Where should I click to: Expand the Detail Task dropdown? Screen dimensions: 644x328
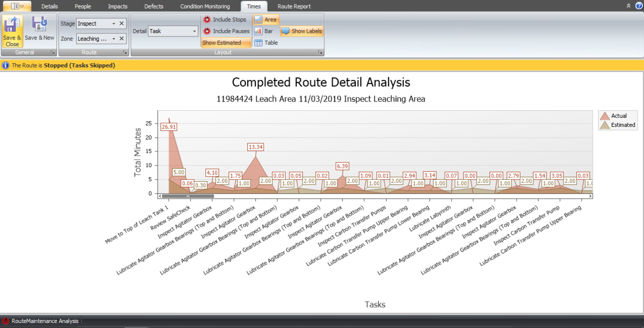pyautogui.click(x=194, y=31)
